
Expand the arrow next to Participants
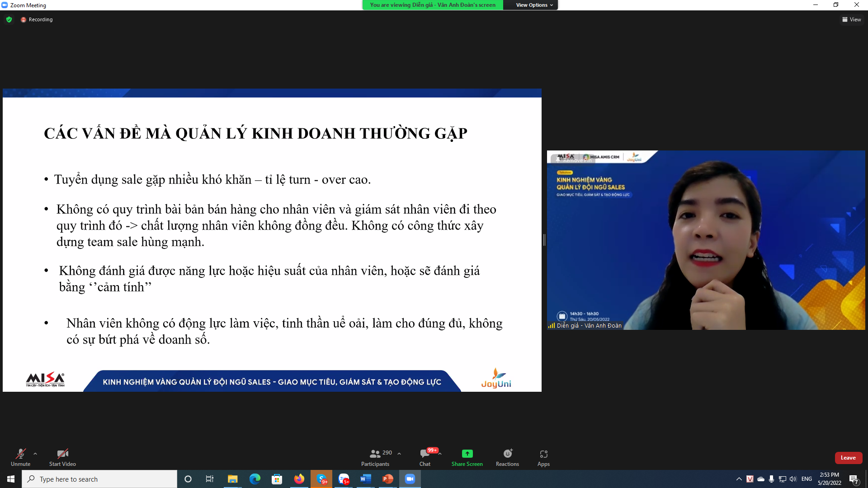(x=399, y=453)
